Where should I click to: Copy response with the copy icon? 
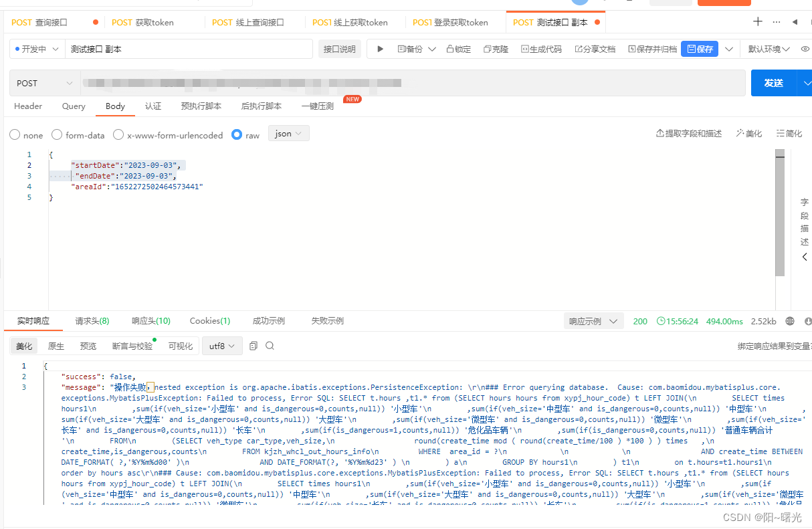click(253, 346)
